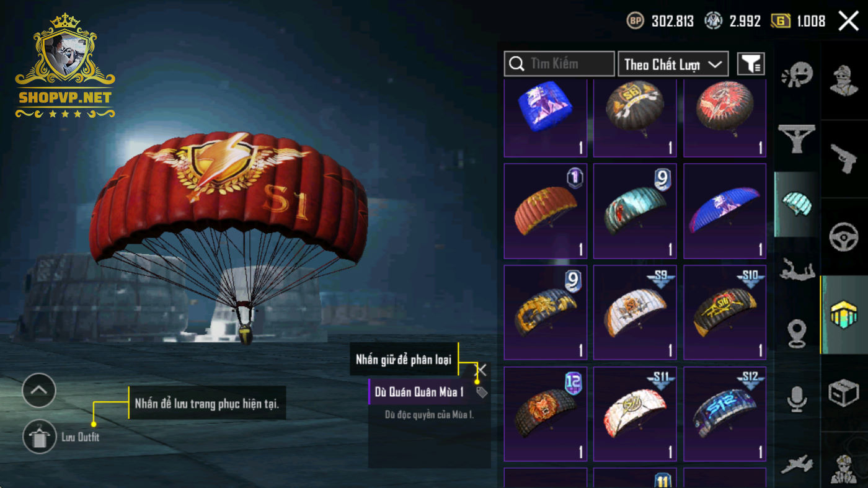
Task: Open the filter options icon
Action: click(751, 64)
